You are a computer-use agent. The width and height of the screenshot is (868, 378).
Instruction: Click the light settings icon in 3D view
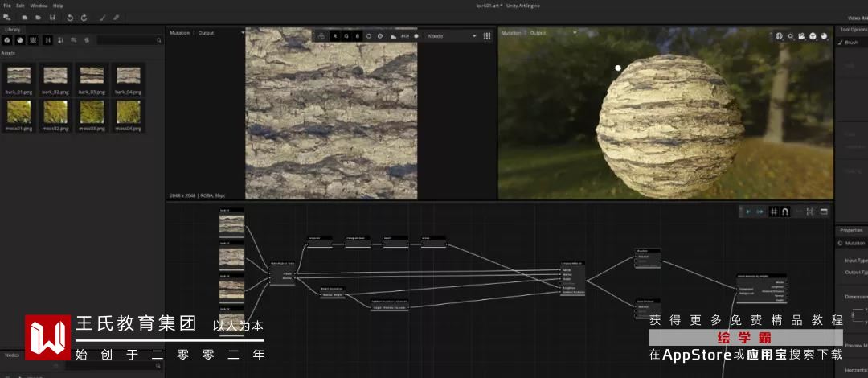point(791,36)
